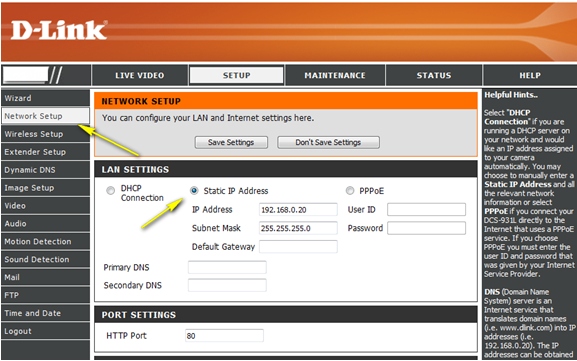This screenshot has height=361, width=577.
Task: Click the 'Subnet Mask' label
Action: (x=216, y=228)
